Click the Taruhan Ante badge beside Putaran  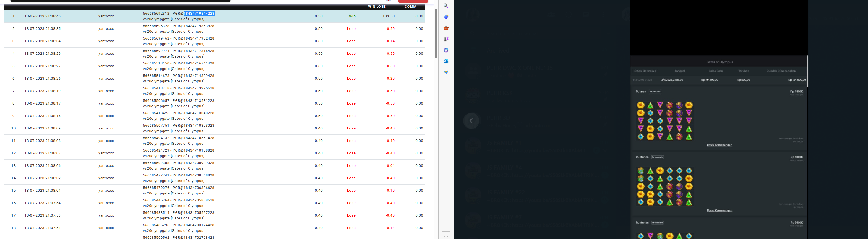click(x=655, y=92)
